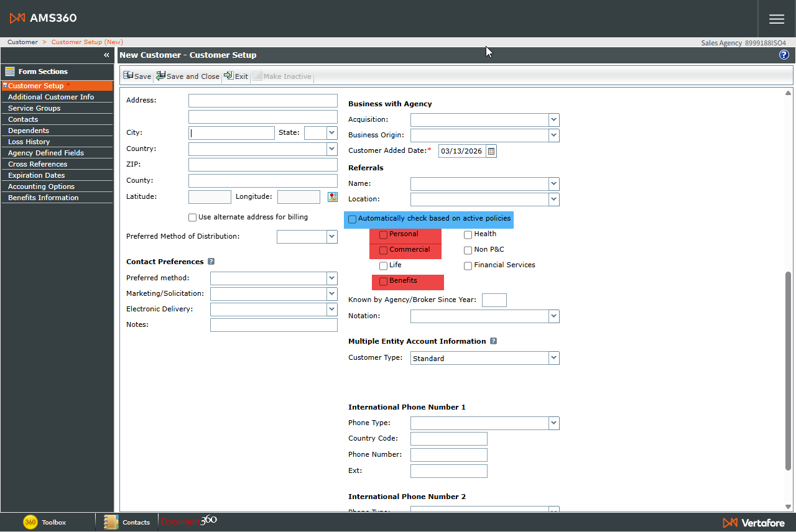Expand the Preferred Method of Distribution dropdown

click(331, 236)
